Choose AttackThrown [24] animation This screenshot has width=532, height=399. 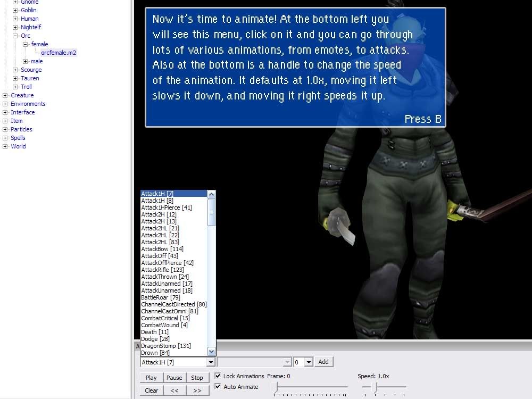click(x=174, y=277)
